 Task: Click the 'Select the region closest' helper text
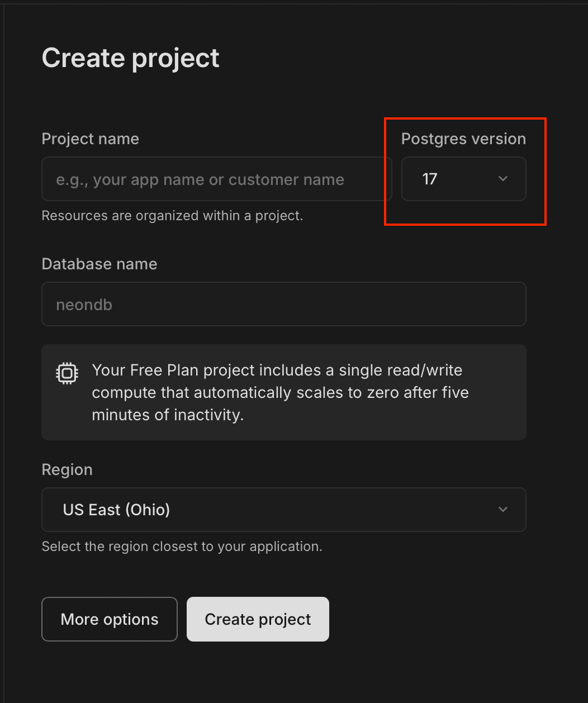[182, 547]
